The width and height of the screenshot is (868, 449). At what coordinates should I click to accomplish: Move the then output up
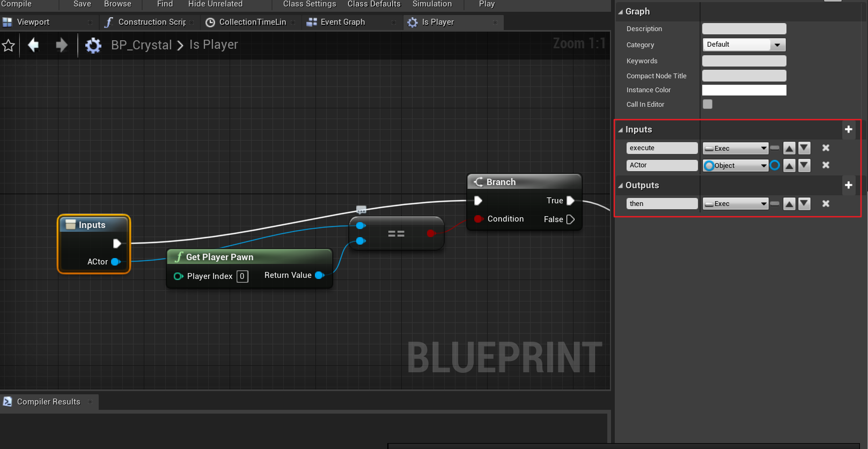pos(789,203)
